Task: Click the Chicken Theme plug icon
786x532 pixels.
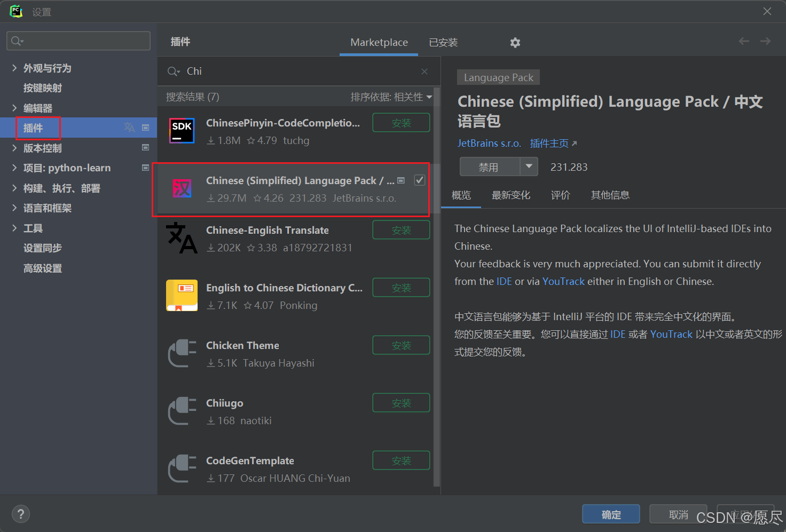Action: coord(182,353)
